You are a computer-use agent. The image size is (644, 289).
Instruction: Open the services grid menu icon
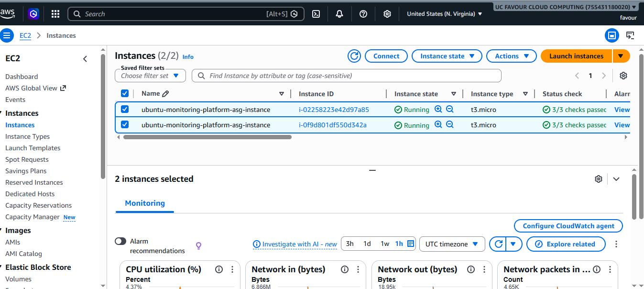click(55, 14)
